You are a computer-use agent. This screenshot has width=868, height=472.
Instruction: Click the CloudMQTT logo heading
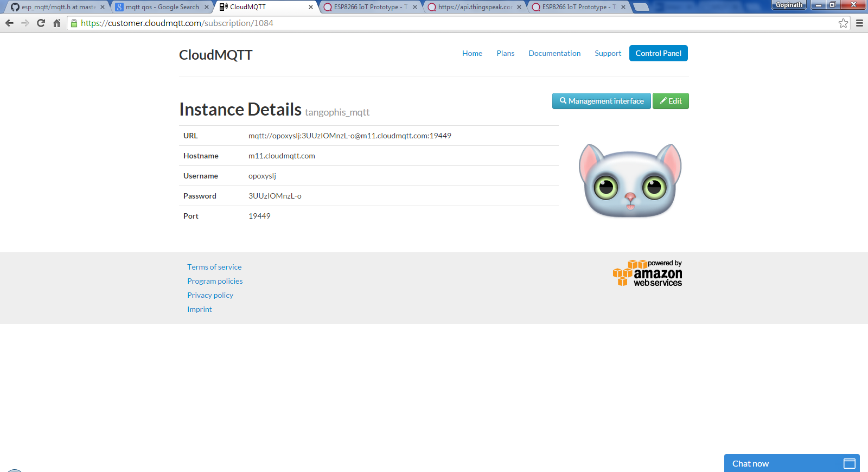click(x=216, y=55)
